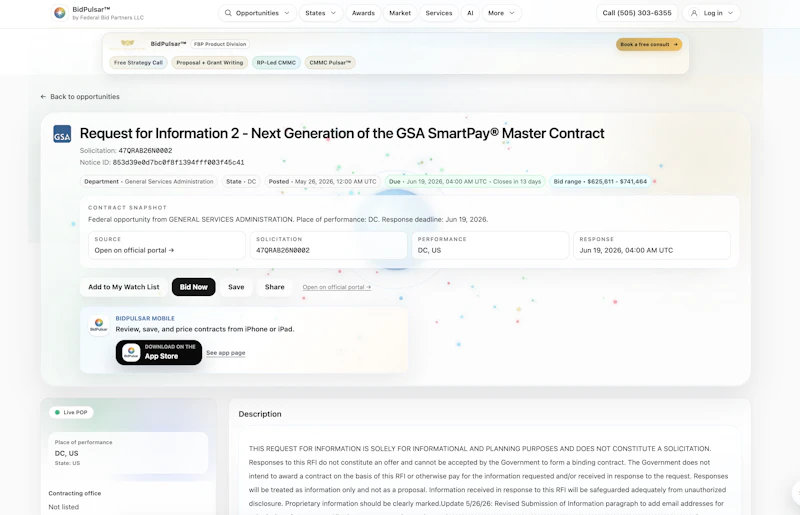
Task: Click the Performance DC, US card
Action: (x=490, y=245)
